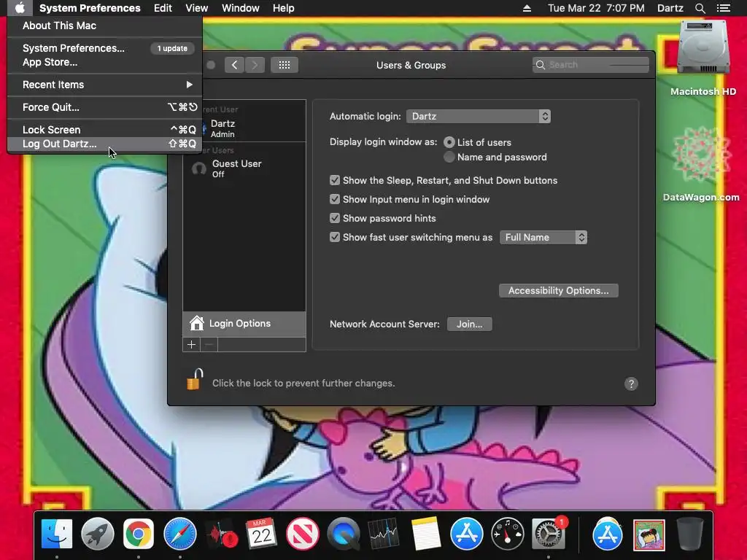Toggle Show Sleep, Restart, Shut Down buttons
This screenshot has width=747, height=560.
(x=335, y=180)
